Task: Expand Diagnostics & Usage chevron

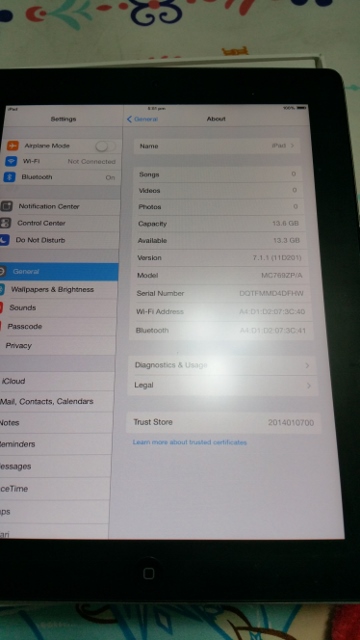Action: 307,366
